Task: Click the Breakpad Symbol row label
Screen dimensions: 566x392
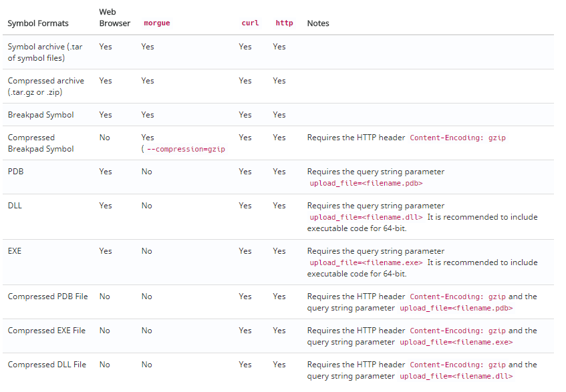Action: pos(41,115)
